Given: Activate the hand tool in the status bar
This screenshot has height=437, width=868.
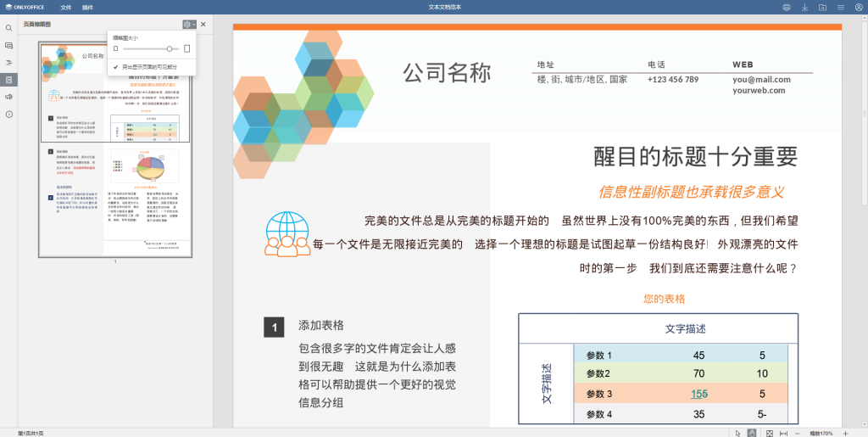Looking at the screenshot, I should (x=752, y=433).
